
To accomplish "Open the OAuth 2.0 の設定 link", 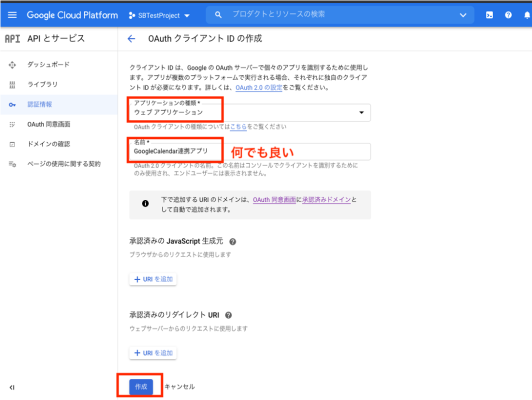I will pos(259,88).
